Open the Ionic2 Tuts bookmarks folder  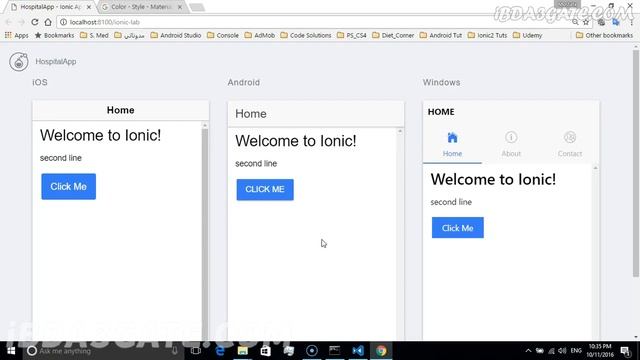tap(487, 36)
